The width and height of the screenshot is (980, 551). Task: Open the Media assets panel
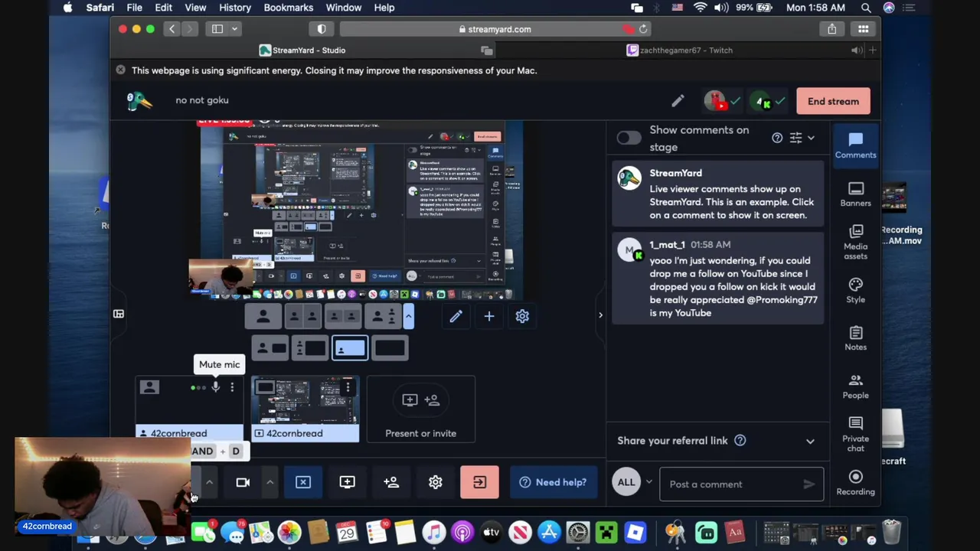(x=855, y=242)
